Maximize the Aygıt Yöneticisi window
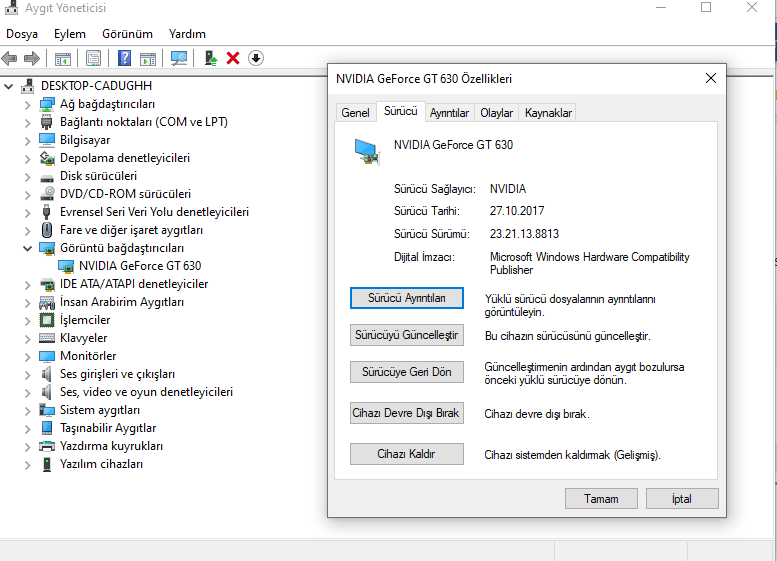 coord(706,7)
